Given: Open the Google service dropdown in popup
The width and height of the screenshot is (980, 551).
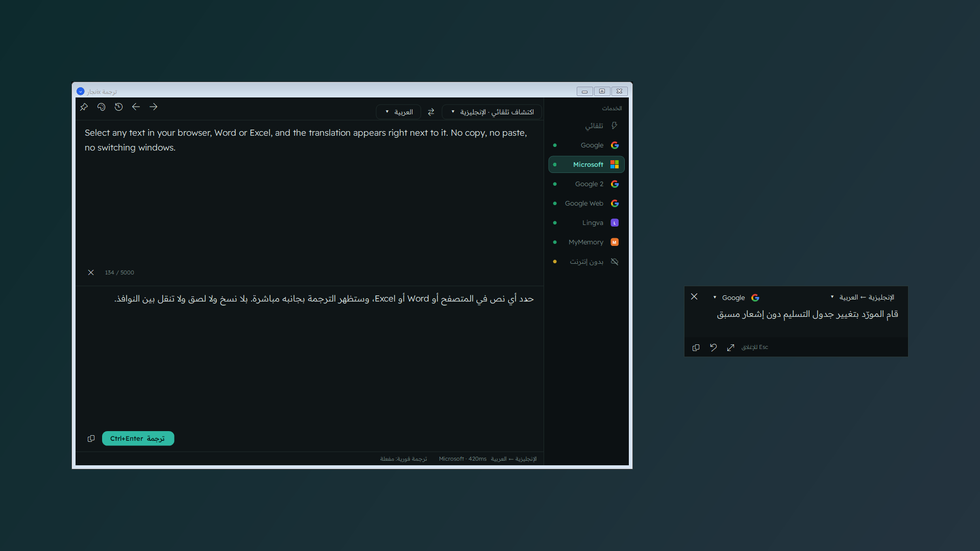Looking at the screenshot, I should [736, 297].
